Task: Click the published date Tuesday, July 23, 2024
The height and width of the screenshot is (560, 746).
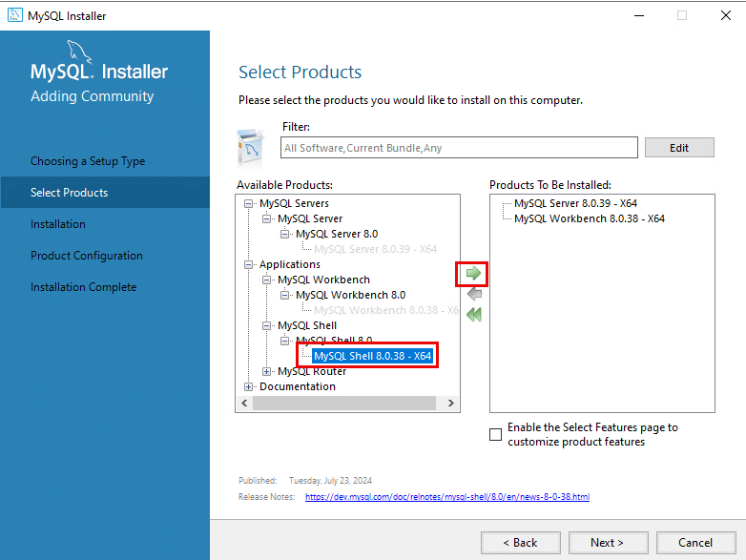Action: coord(330,481)
